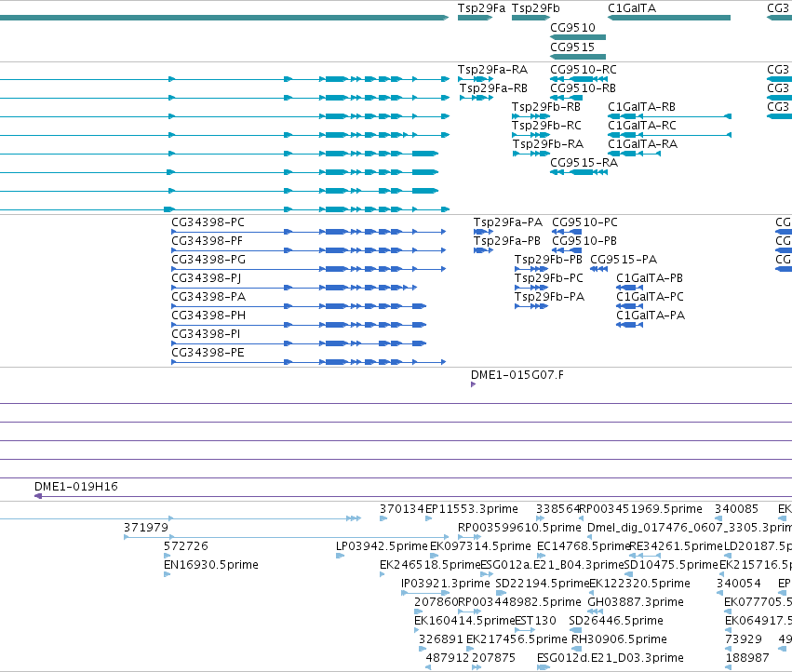
Task: Click the C1GalTA-PC CDS label
Action: [x=650, y=297]
